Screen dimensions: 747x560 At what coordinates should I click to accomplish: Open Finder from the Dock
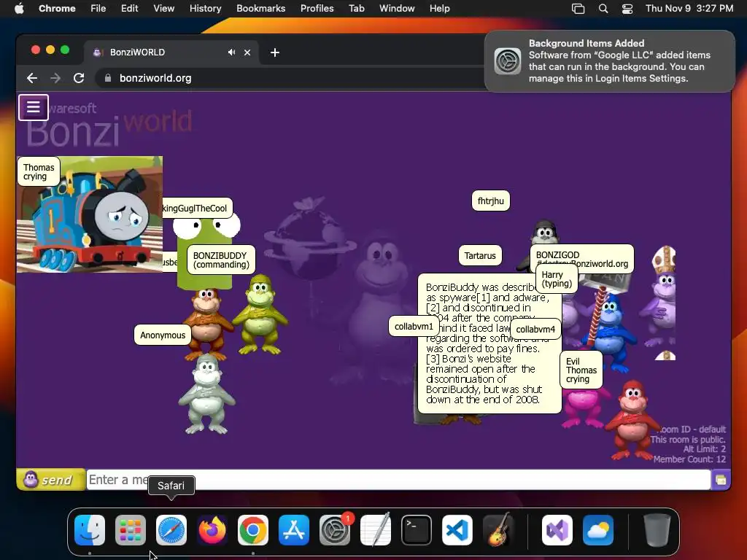click(90, 530)
